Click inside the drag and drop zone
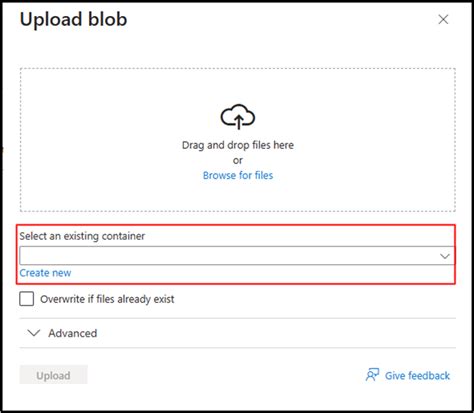Image resolution: width=474 pixels, height=413 pixels. (x=237, y=140)
